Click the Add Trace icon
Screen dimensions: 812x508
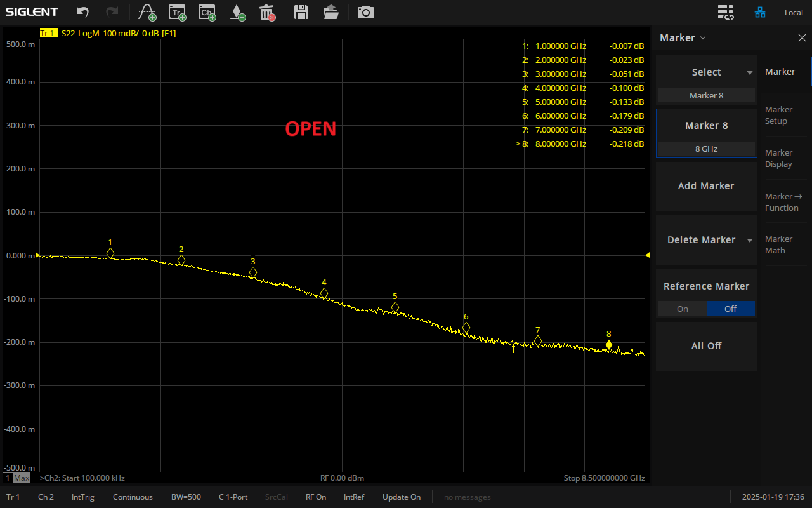coord(177,12)
